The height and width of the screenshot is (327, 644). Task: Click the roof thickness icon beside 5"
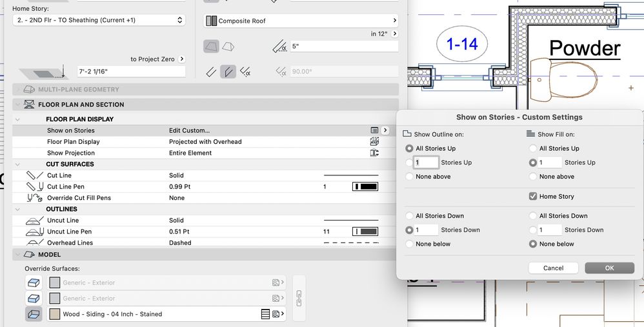click(279, 46)
